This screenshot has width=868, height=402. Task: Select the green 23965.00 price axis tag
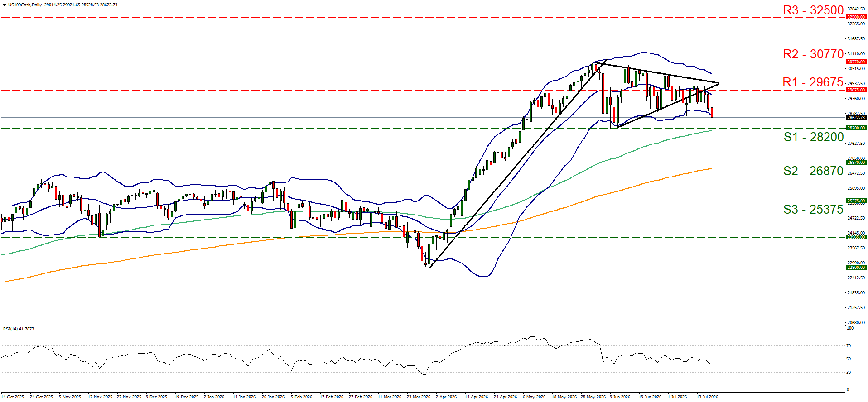click(856, 237)
